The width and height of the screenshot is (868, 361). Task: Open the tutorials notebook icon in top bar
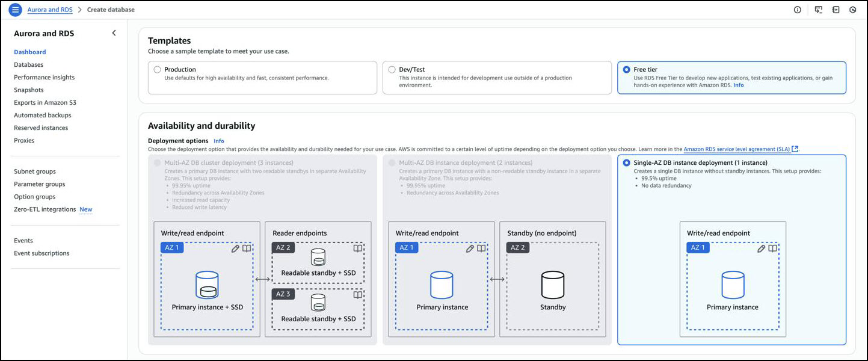coord(836,10)
